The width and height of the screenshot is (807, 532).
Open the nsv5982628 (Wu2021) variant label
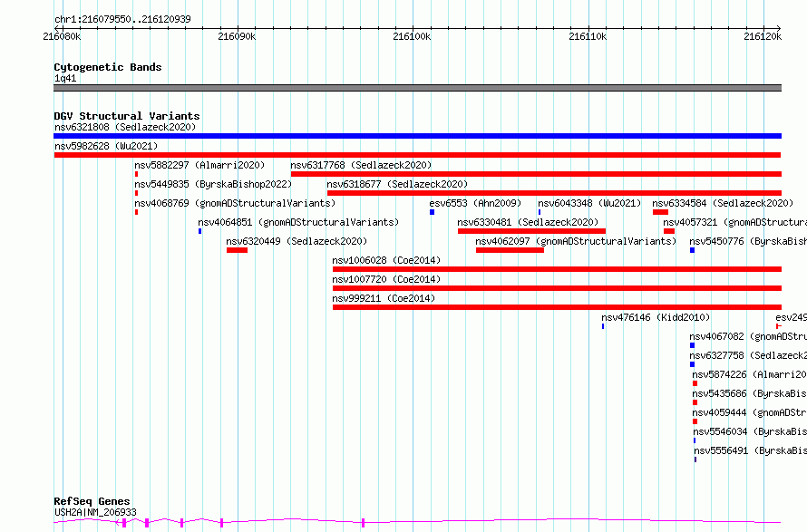tap(106, 146)
